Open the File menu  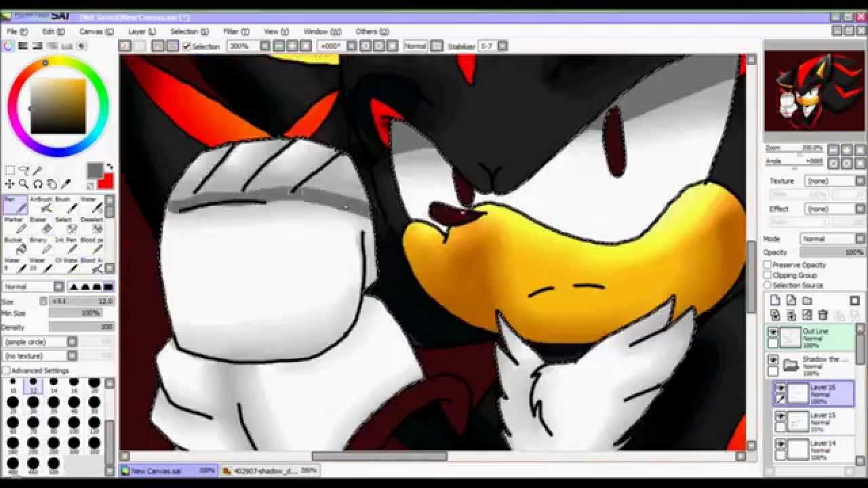17,31
